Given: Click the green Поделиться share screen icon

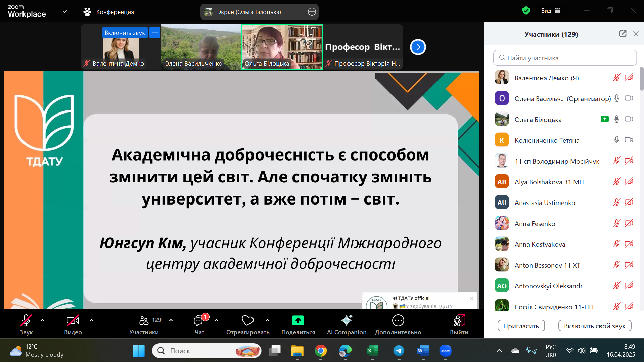Looking at the screenshot, I should pos(298,321).
